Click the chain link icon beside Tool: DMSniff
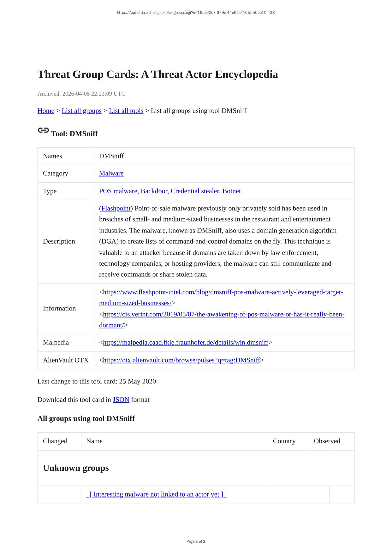 43,130
